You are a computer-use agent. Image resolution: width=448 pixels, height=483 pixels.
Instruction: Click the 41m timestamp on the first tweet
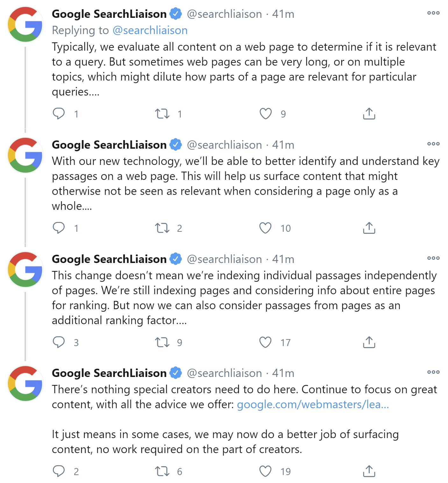coord(283,14)
